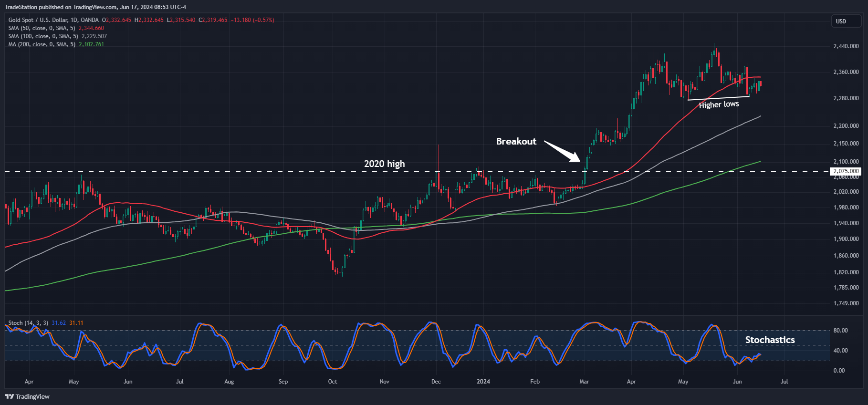Click the 1,900.000 price axis label
The image size is (868, 405).
point(846,239)
